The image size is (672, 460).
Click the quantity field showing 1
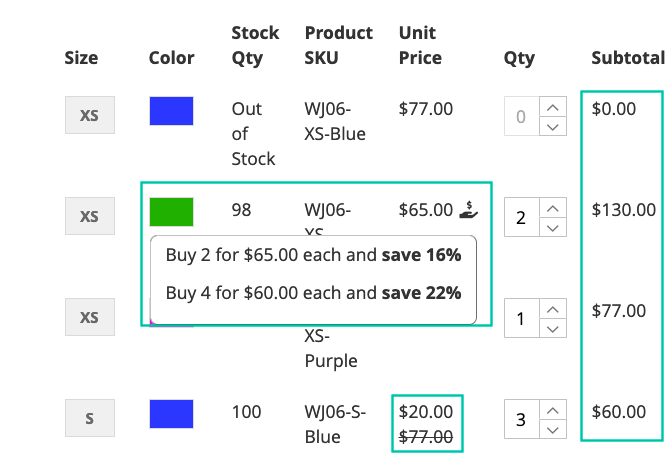click(x=522, y=319)
